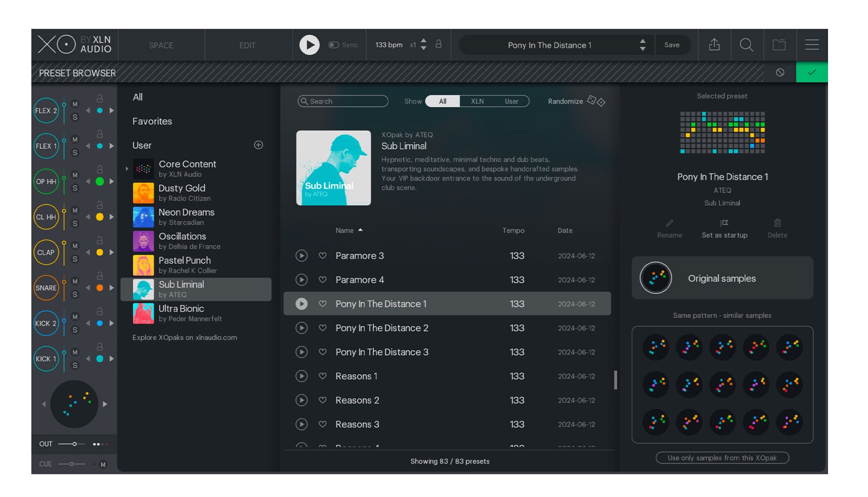
Task: Open the folder browser icon
Action: coord(779,45)
